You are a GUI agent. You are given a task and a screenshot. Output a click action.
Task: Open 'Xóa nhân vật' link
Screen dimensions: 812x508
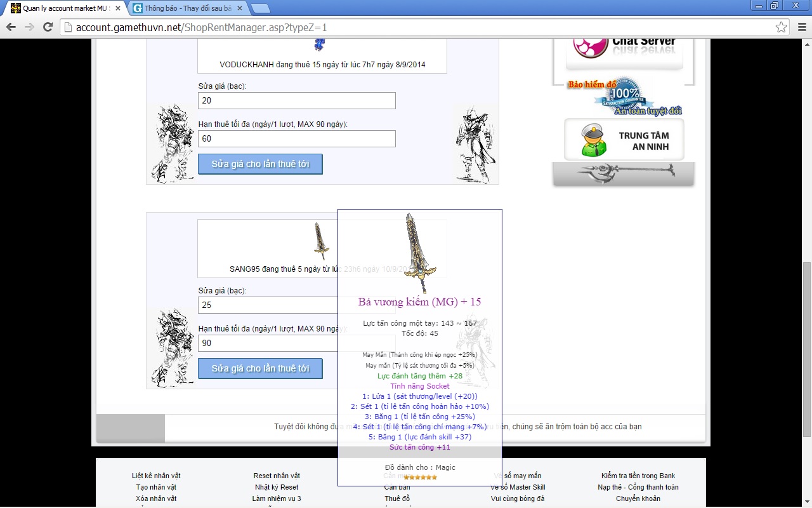pos(156,498)
